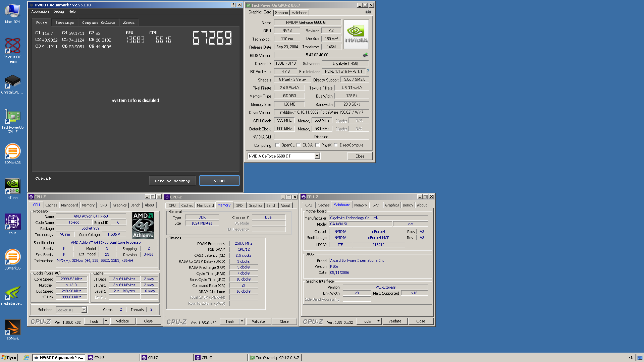
Task: Open Socket #1 selection dropdown in CPU-Z
Action: click(x=84, y=310)
